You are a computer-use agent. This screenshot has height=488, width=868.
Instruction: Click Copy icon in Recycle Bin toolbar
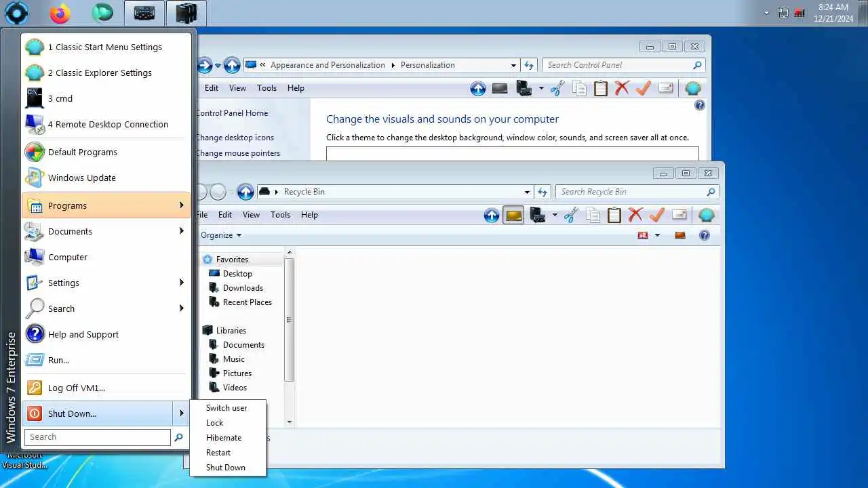coord(593,216)
